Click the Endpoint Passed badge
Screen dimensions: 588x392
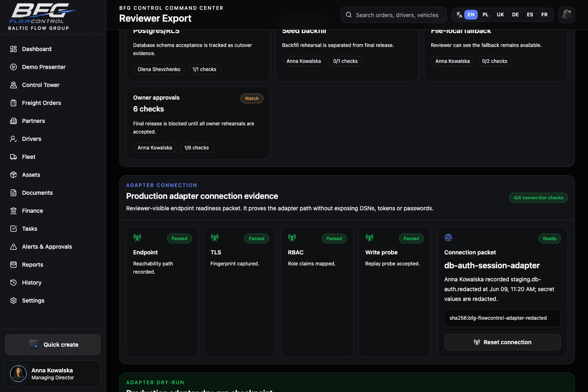(179, 238)
